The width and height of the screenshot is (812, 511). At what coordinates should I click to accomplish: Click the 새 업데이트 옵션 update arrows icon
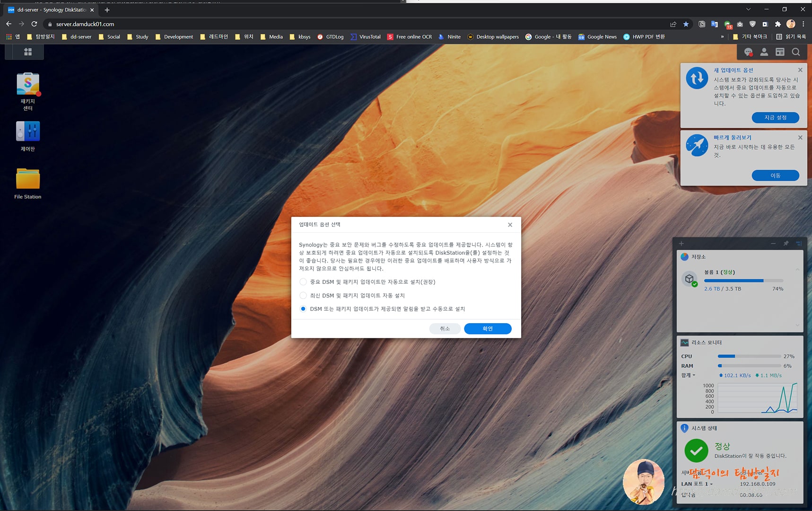tap(697, 78)
